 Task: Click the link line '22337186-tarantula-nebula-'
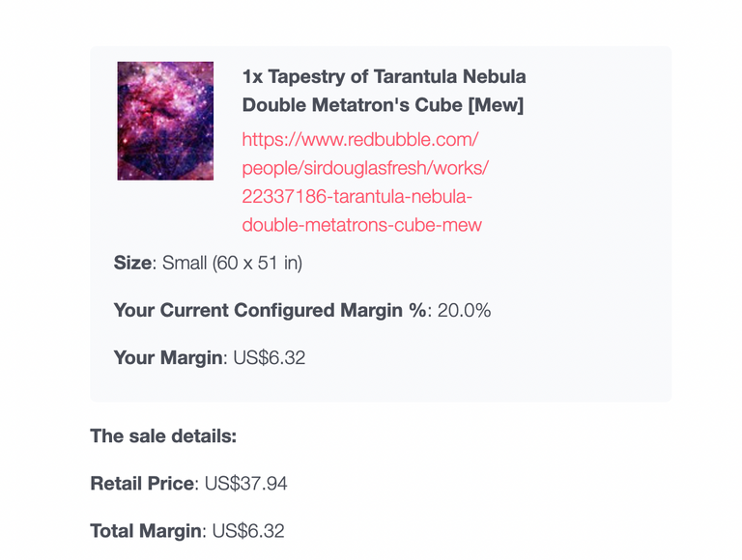(x=357, y=196)
